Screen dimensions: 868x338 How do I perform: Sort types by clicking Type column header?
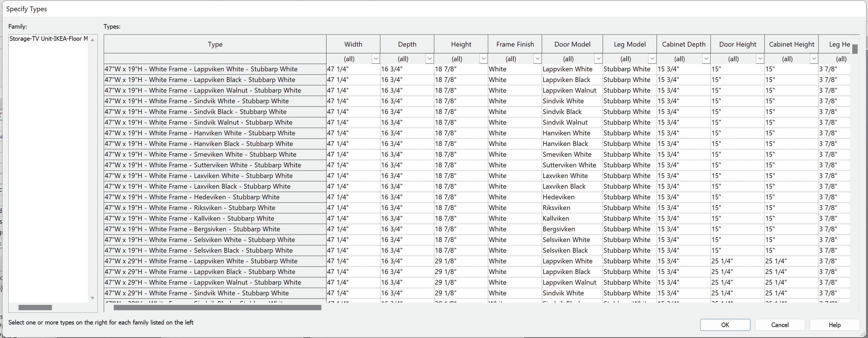[x=215, y=44]
